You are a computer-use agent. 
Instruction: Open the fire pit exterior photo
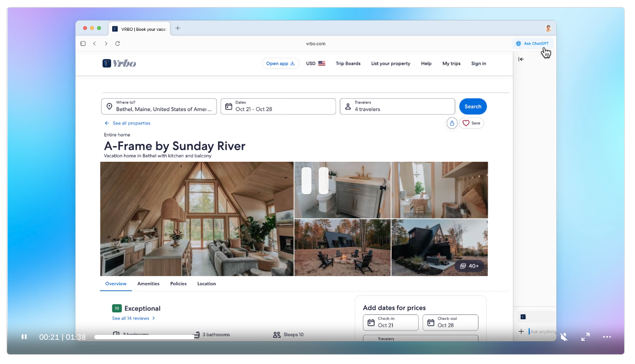343,248
